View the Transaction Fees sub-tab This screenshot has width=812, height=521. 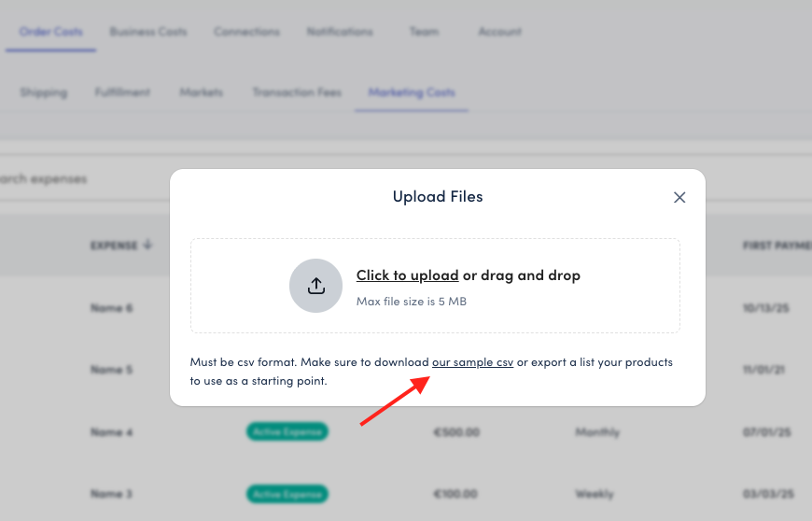click(297, 92)
